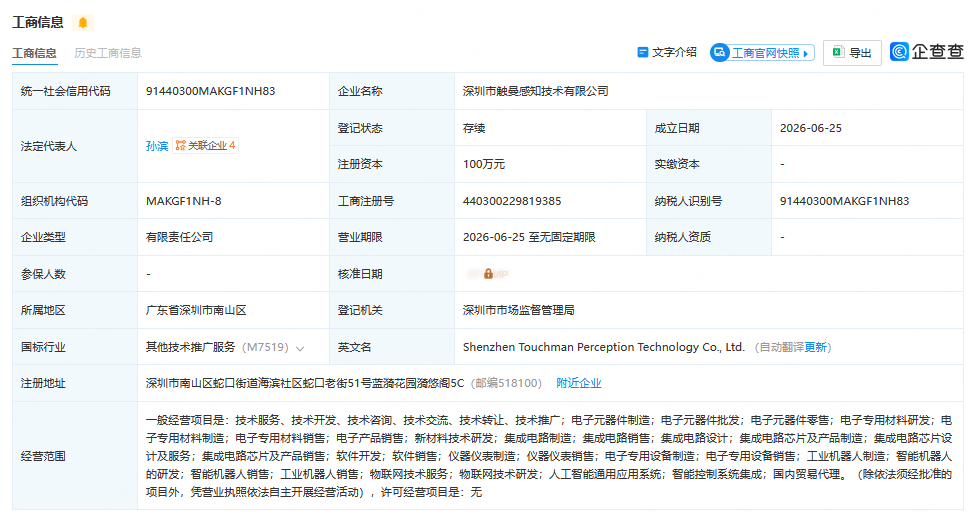Switch to 历史工商信息 tab
Viewport: 975px width, 520px height.
point(108,53)
